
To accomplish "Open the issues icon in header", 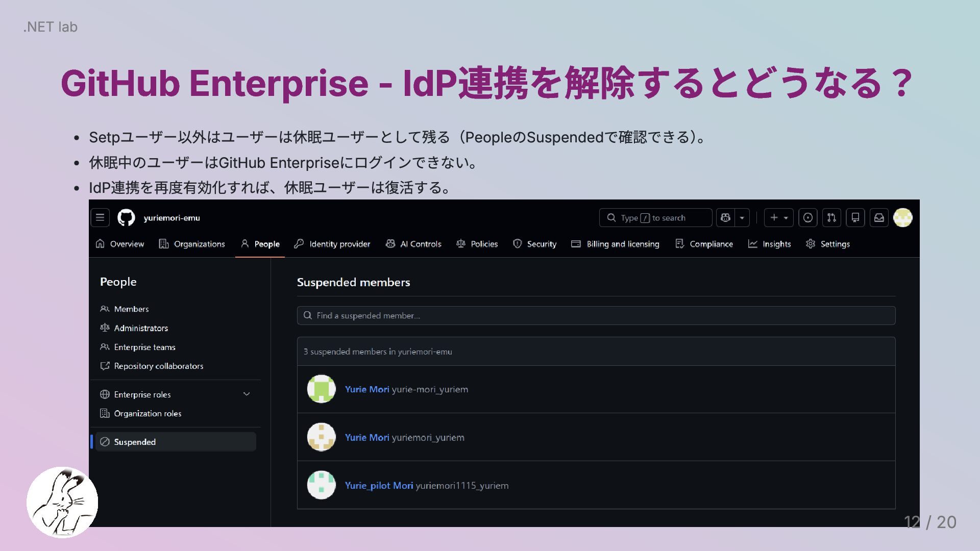I will pos(808,218).
